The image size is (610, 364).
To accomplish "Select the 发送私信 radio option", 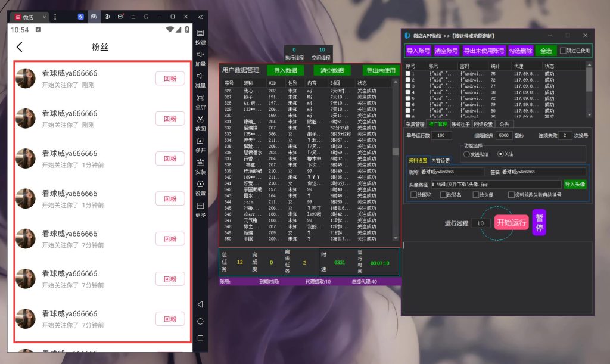I will pyautogui.click(x=466, y=154).
